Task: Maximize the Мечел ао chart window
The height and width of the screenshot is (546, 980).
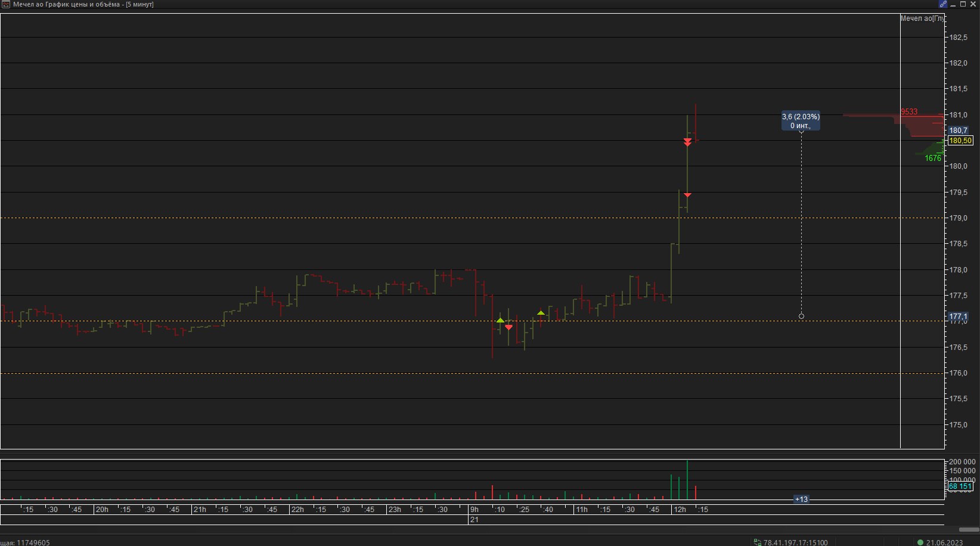Action: (x=963, y=4)
